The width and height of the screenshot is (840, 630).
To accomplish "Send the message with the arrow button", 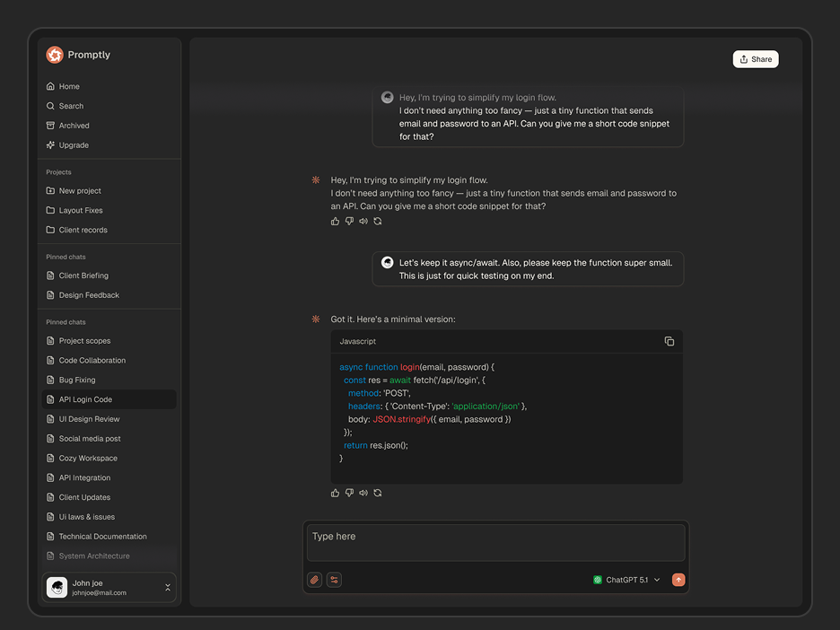I will [678, 580].
